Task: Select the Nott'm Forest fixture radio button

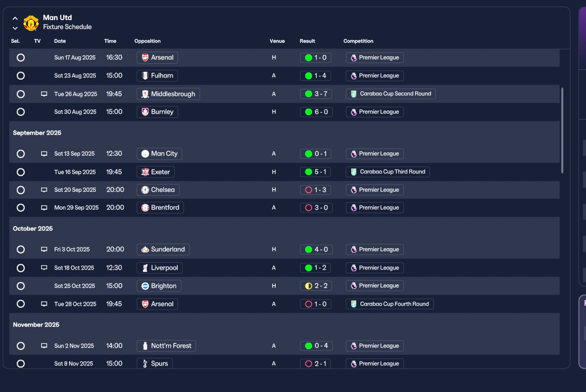Action: coord(21,346)
